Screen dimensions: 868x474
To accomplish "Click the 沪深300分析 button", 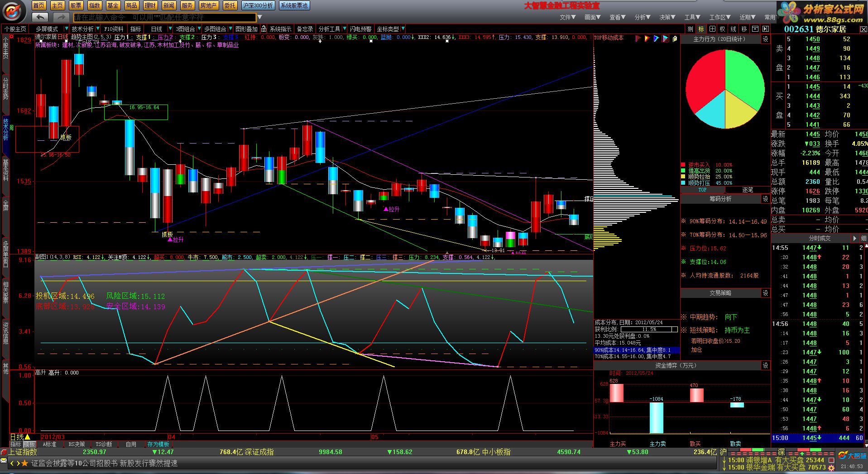I will point(258,5).
